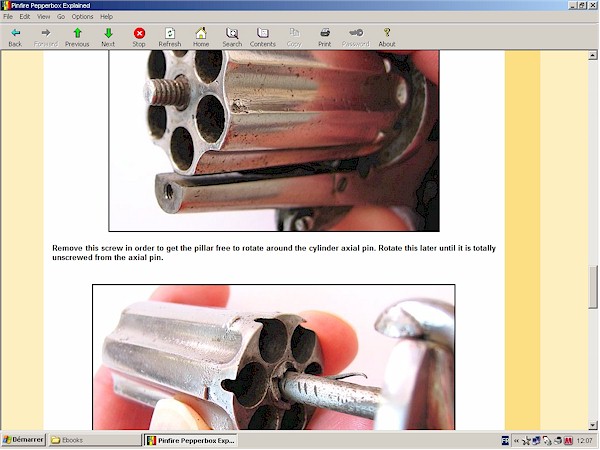Click the network computers tray icon
Image resolution: width=600 pixels, height=450 pixels.
click(x=536, y=441)
